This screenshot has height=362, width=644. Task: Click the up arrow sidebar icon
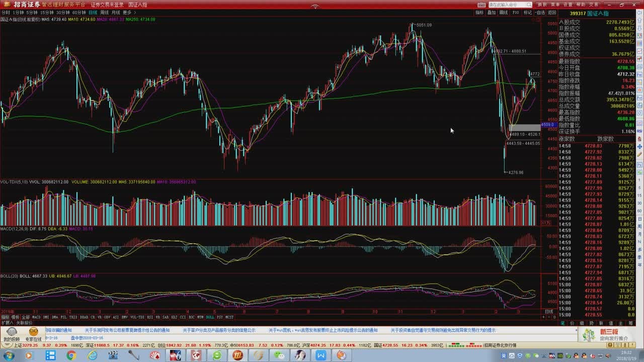[640, 21]
